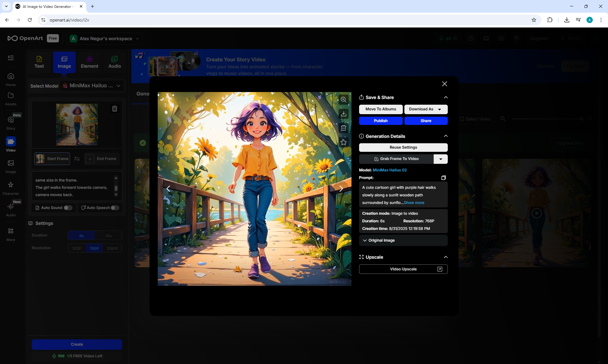Select the 10s duration option
Image resolution: width=608 pixels, height=364 pixels.
[108, 236]
